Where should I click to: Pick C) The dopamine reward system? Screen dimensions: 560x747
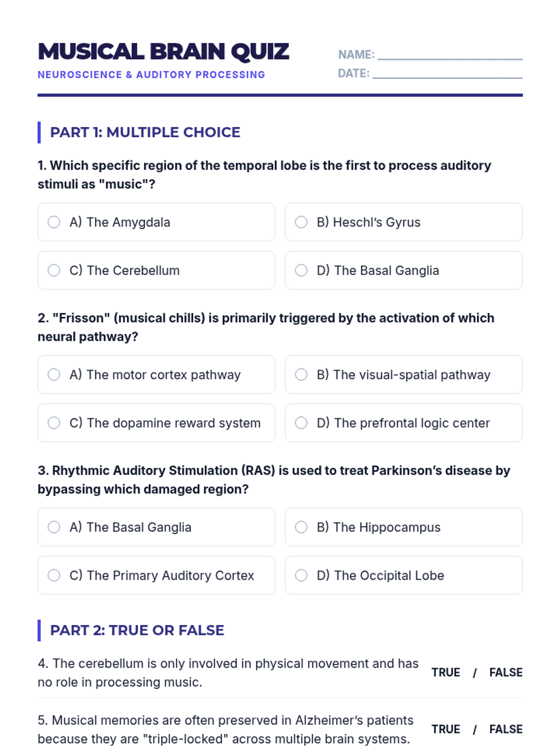click(156, 423)
